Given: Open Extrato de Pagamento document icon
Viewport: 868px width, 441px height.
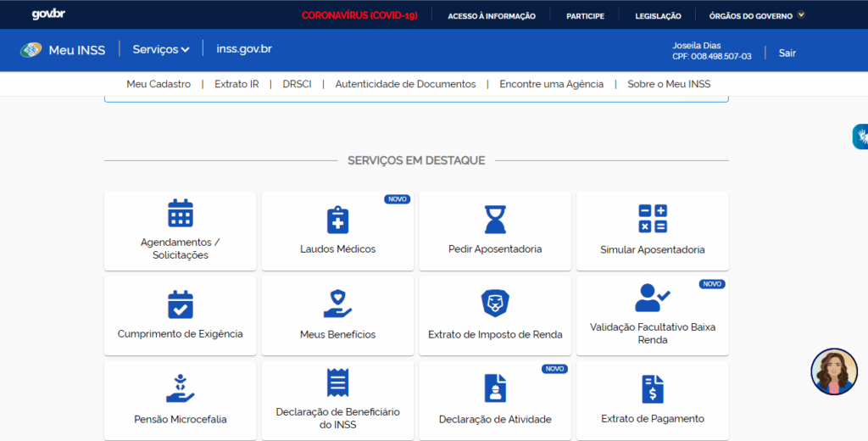Looking at the screenshot, I should pos(652,389).
